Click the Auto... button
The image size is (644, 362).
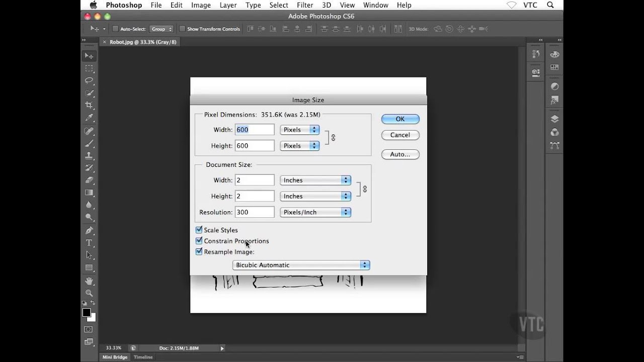tap(400, 154)
